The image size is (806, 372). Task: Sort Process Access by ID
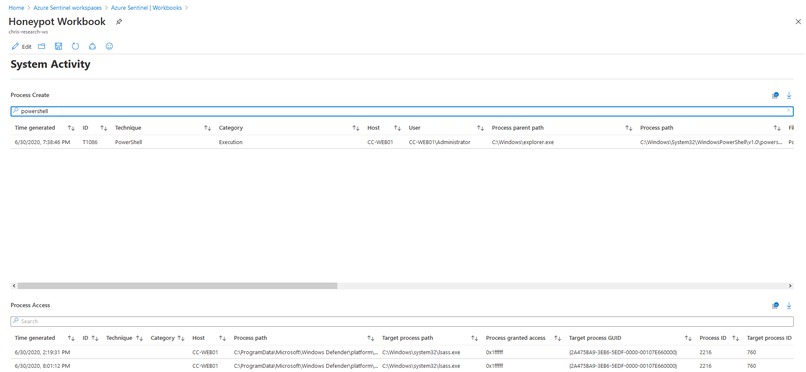(x=95, y=338)
